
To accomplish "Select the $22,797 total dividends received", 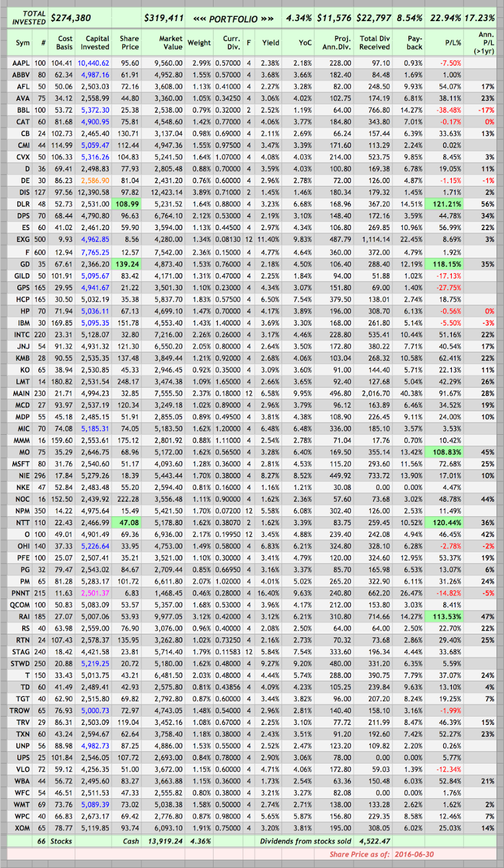I will click(374, 18).
